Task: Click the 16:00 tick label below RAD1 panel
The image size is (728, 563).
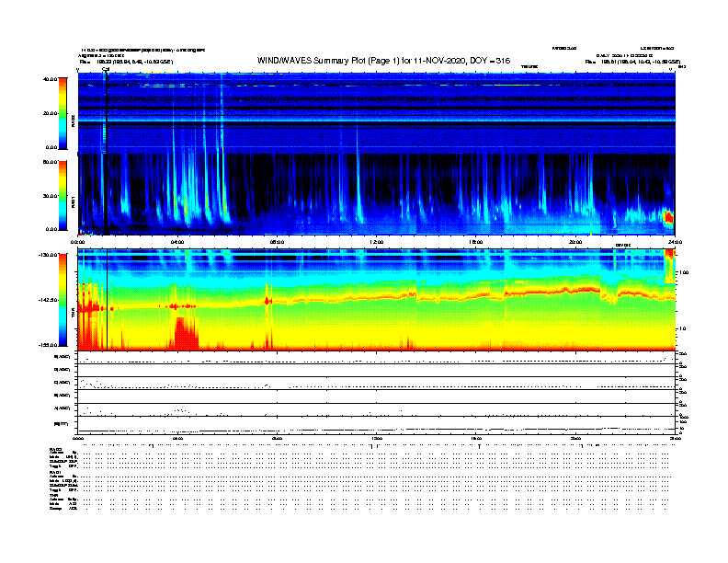Action: [476, 242]
